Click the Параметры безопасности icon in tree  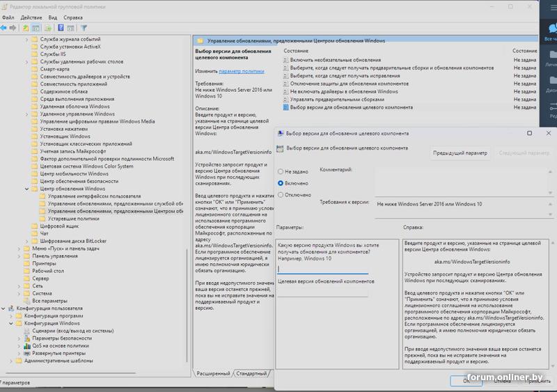pos(27,338)
